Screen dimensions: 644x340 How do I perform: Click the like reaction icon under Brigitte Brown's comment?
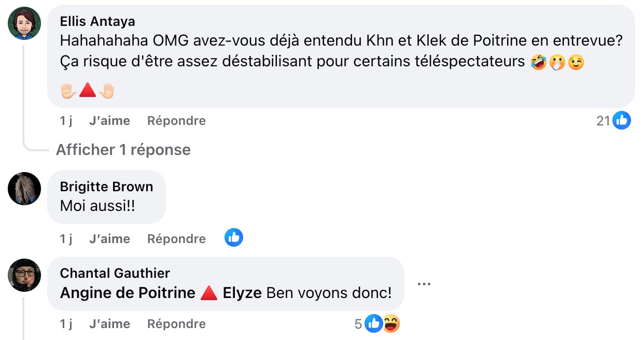click(x=234, y=238)
